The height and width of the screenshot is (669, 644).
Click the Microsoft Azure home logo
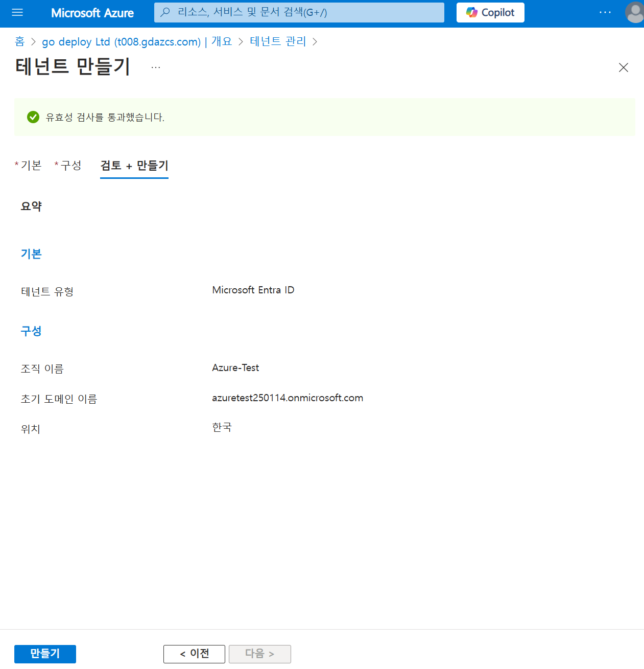92,13
